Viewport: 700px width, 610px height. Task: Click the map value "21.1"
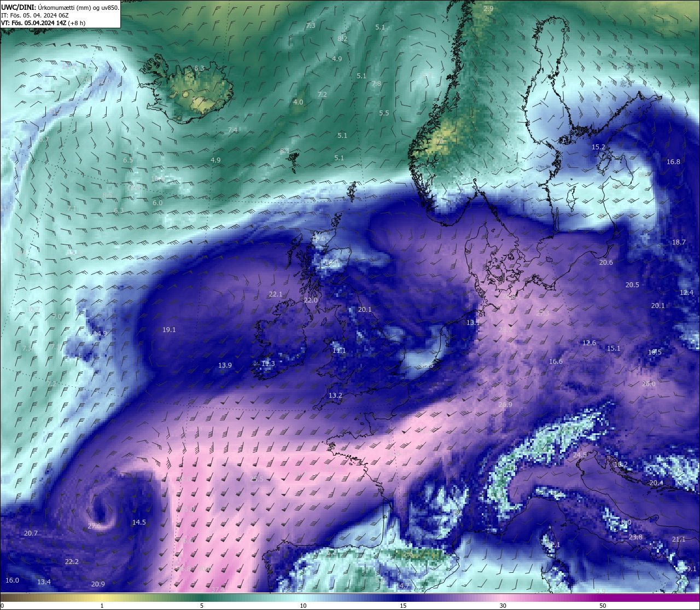679,539
